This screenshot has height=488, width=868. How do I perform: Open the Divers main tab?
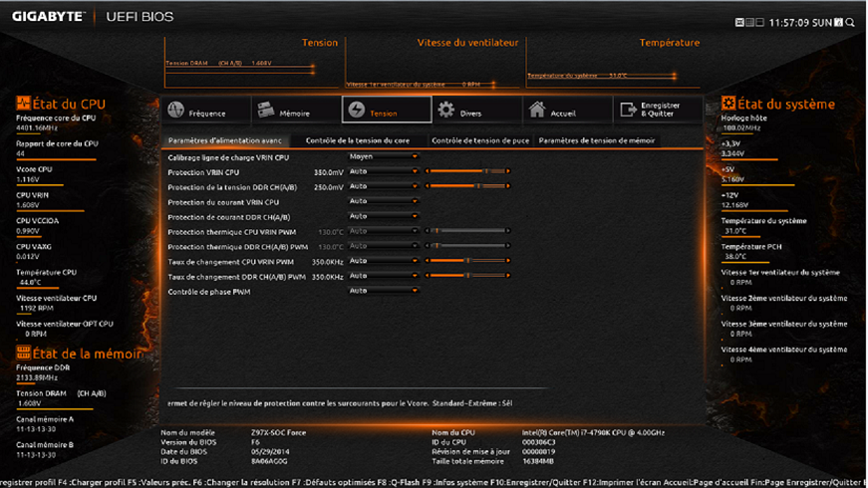click(476, 110)
